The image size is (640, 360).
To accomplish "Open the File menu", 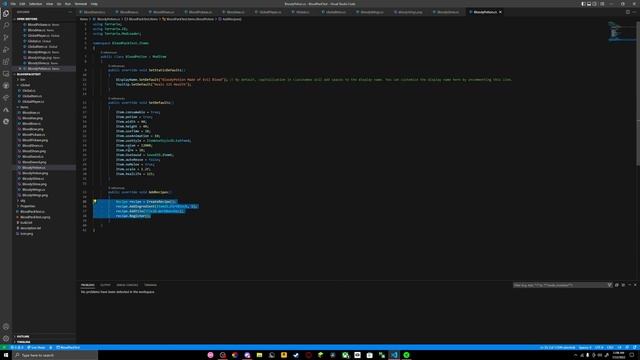I will [13, 4].
